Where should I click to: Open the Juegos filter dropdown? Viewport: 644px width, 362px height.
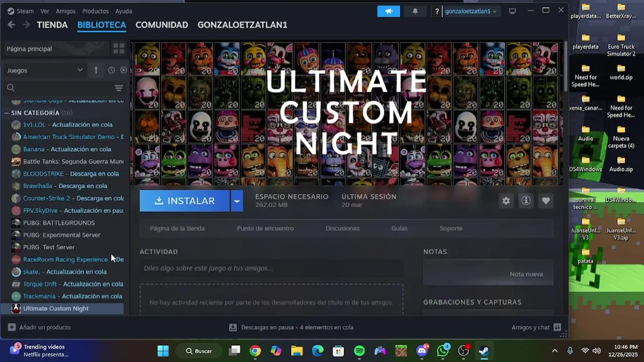45,70
